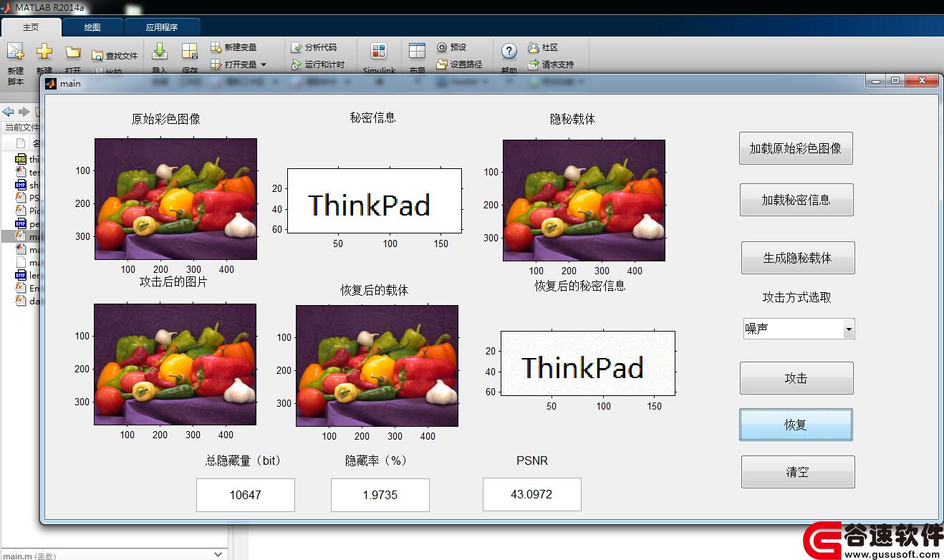Click the Save Workspace (保存) icon
This screenshot has height=560, width=944.
[x=190, y=51]
